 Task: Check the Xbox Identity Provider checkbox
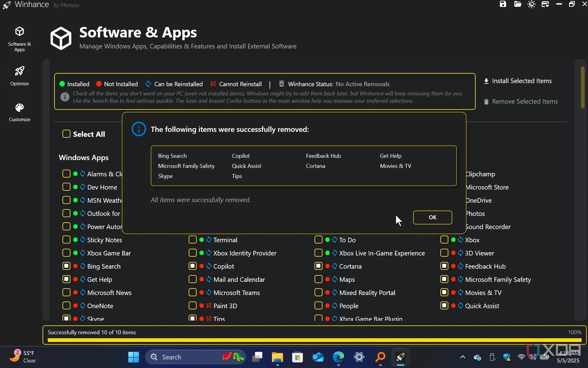(193, 253)
